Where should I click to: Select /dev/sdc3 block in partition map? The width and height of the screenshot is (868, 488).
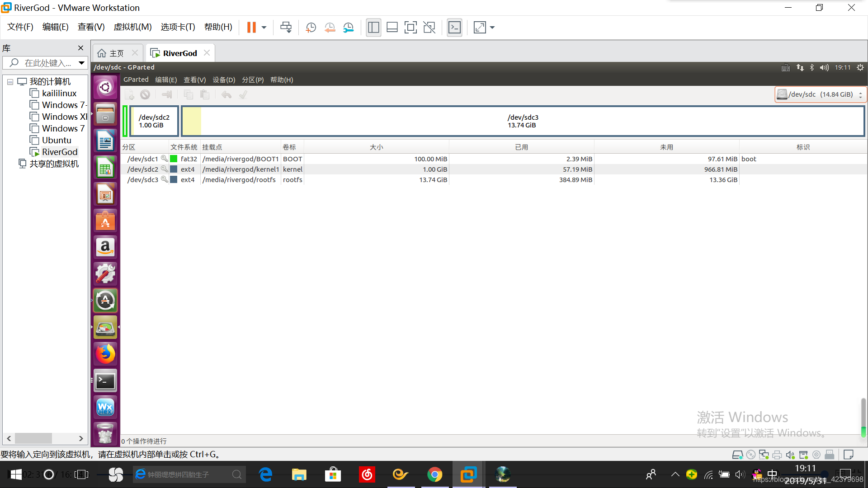pos(523,121)
